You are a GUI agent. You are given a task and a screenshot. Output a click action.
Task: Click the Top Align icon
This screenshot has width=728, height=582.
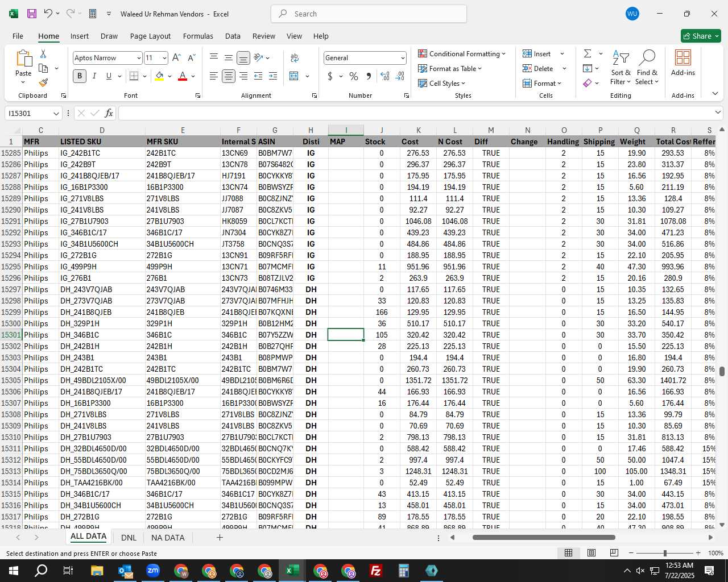214,58
